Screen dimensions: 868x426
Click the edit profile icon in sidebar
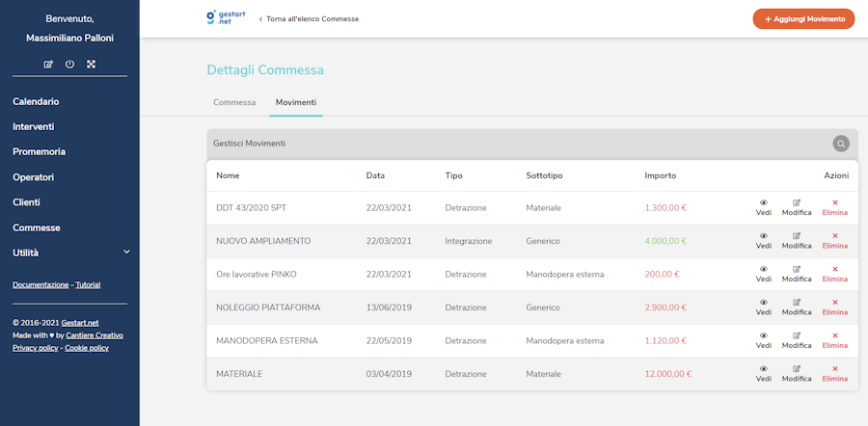48,65
